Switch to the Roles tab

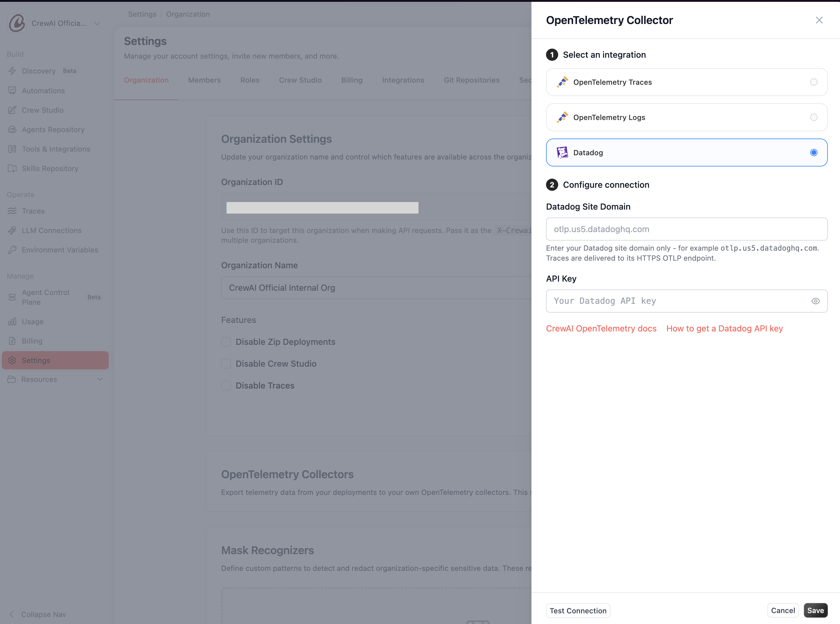(x=250, y=80)
